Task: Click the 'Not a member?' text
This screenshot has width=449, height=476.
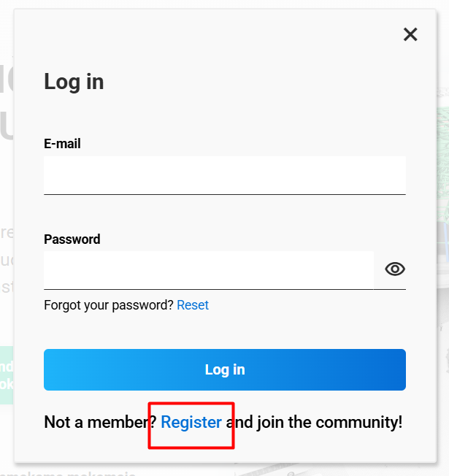Action: 100,422
